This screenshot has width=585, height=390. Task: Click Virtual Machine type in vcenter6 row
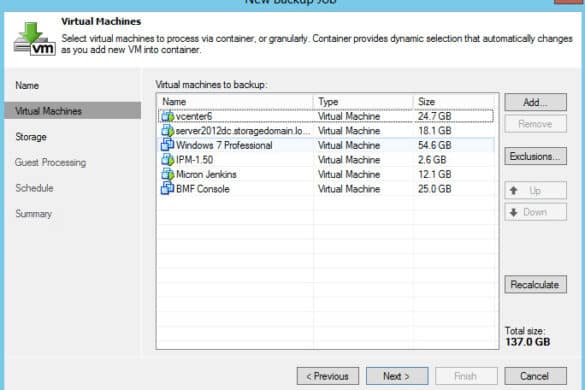[349, 116]
